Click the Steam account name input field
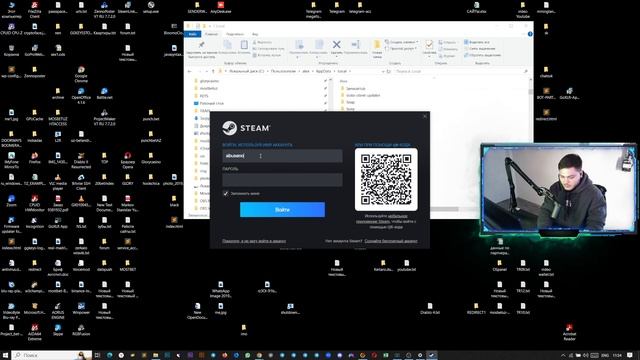 (282, 156)
